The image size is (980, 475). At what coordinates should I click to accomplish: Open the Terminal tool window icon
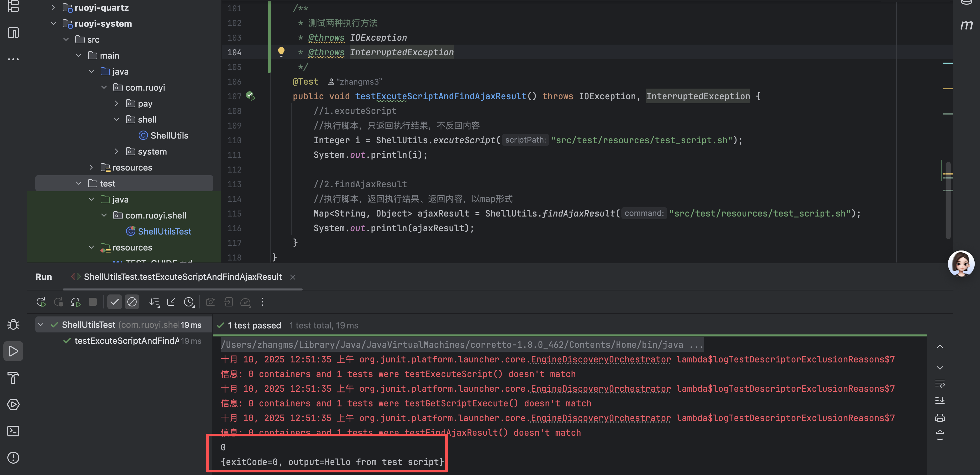[x=13, y=431]
